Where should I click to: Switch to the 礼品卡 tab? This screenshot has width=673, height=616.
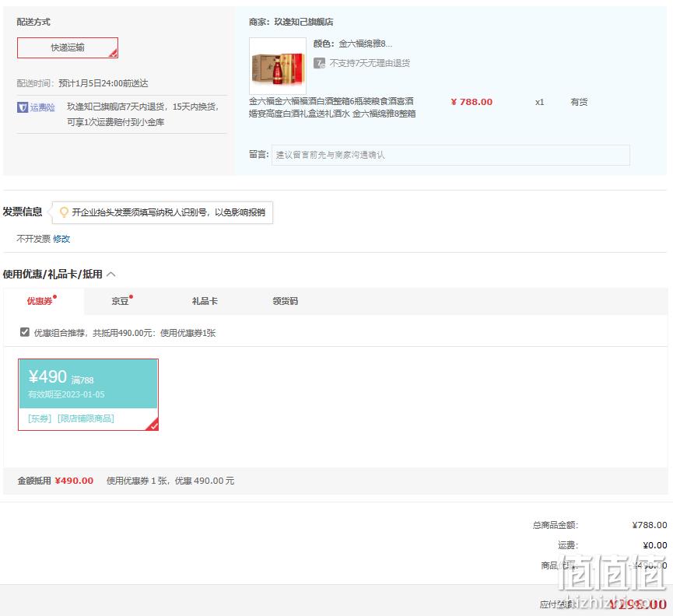pos(205,301)
